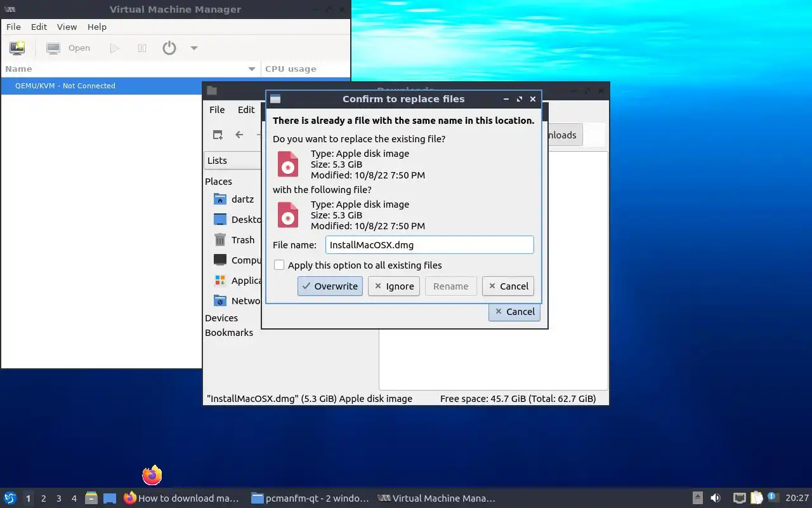
Task: Click the Overwrite button
Action: (x=330, y=286)
